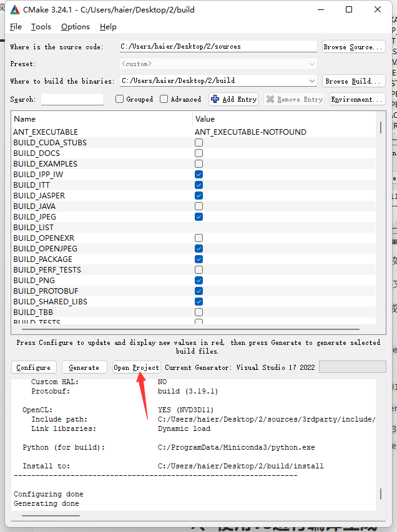
Task: Click the Browse Source button
Action: [x=353, y=47]
